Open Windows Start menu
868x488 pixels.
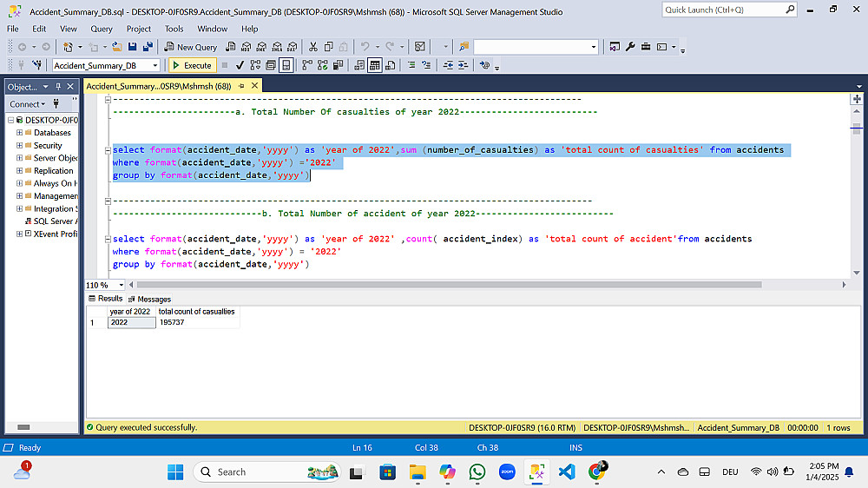point(175,472)
